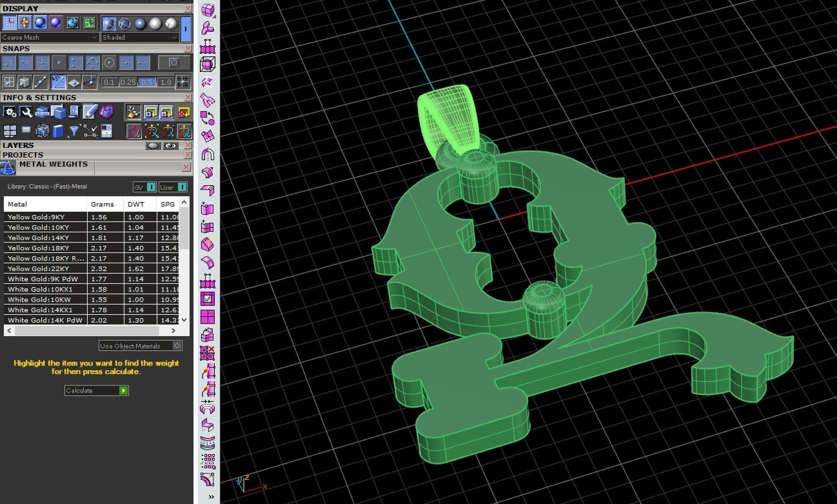Image resolution: width=837 pixels, height=504 pixels.
Task: Click the pink arch tool icon
Action: (208, 155)
